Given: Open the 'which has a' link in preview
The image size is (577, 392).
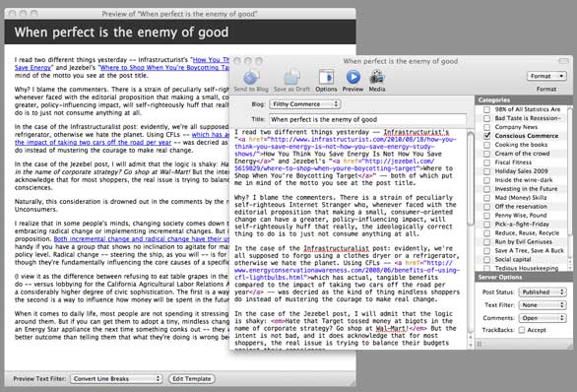Looking at the screenshot, I should [210, 135].
